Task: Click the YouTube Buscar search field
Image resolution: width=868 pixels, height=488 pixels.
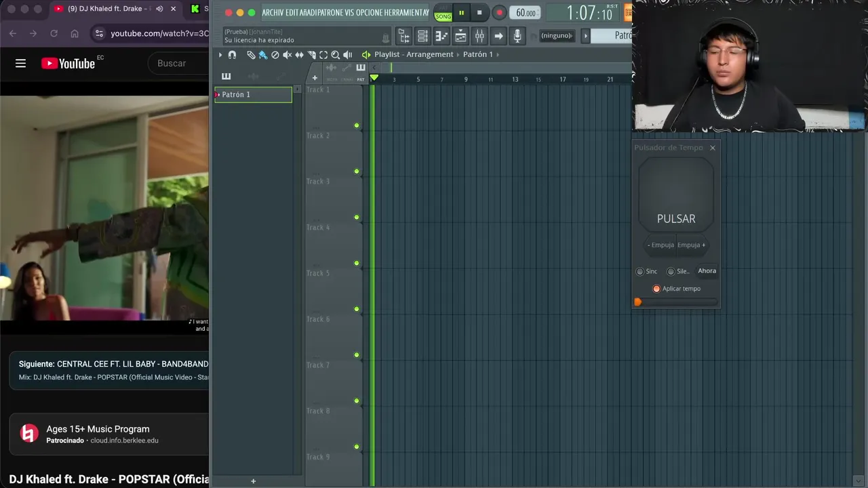Action: (x=179, y=63)
